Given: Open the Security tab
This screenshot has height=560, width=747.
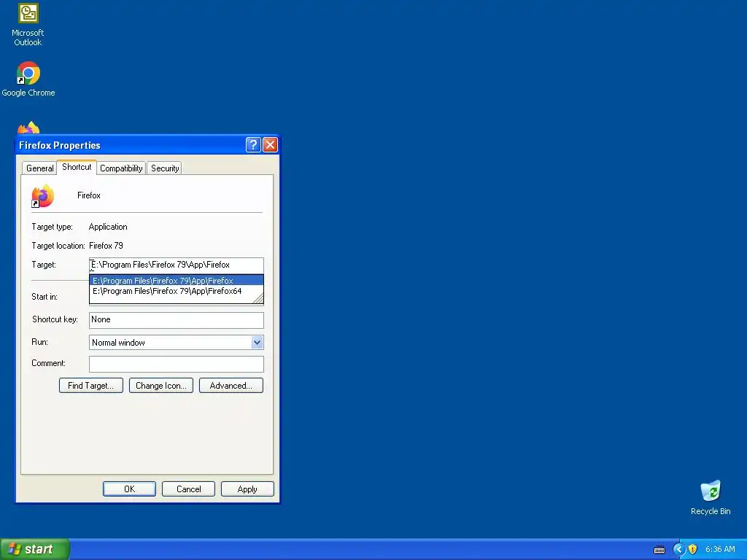Looking at the screenshot, I should (x=165, y=168).
